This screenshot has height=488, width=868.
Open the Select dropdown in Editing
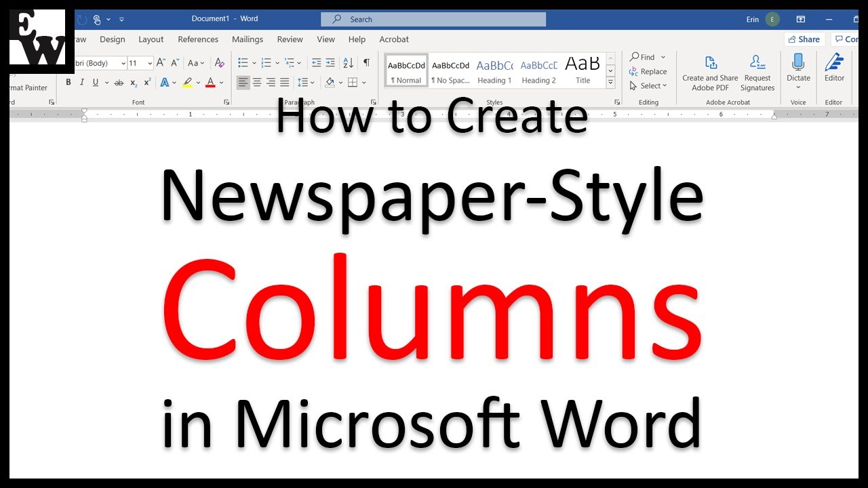[648, 86]
